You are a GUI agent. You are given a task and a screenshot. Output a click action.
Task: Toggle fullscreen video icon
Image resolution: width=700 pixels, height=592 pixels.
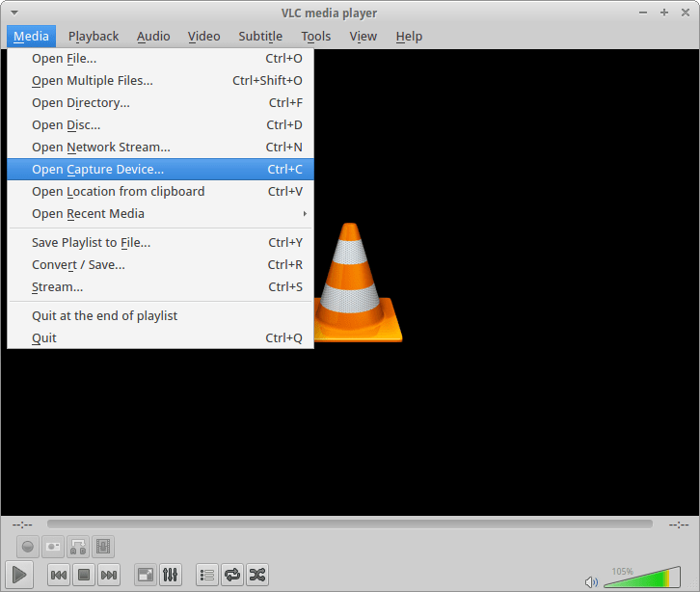(x=146, y=575)
